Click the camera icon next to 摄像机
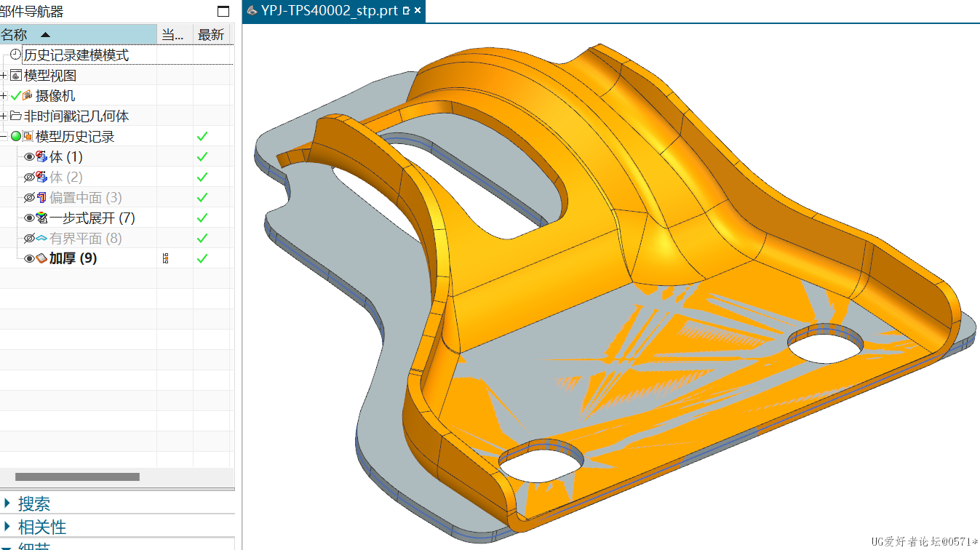Image resolution: width=980 pixels, height=550 pixels. [x=28, y=95]
